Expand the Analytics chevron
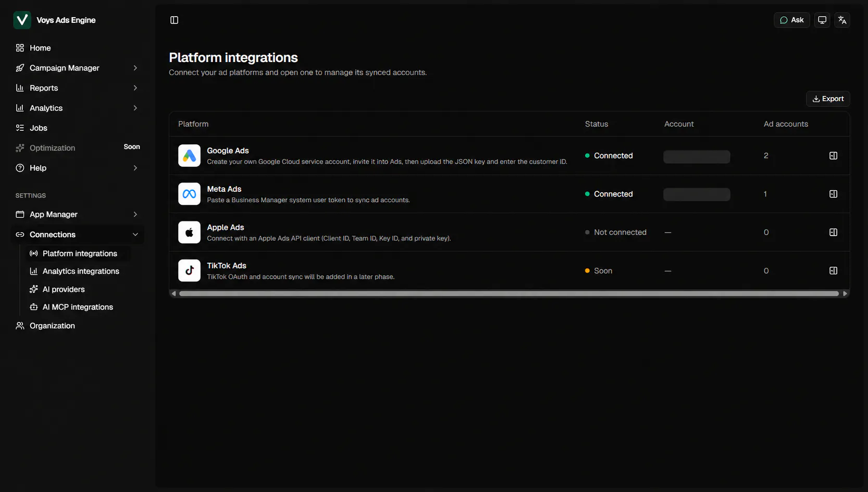This screenshot has width=868, height=492. [135, 108]
